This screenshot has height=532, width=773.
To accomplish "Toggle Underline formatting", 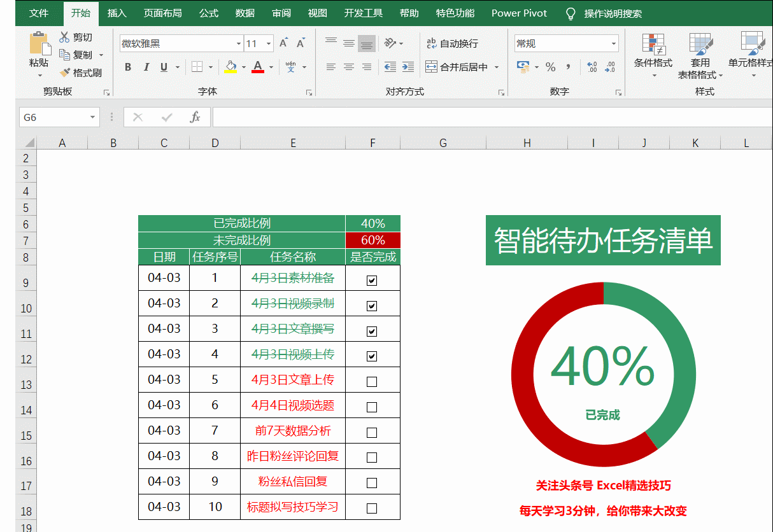I will pyautogui.click(x=164, y=67).
